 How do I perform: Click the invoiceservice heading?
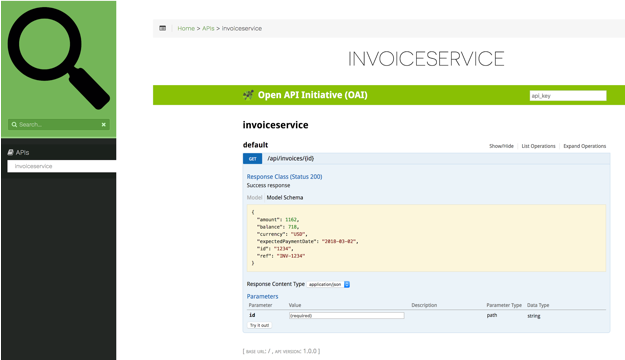pos(275,125)
